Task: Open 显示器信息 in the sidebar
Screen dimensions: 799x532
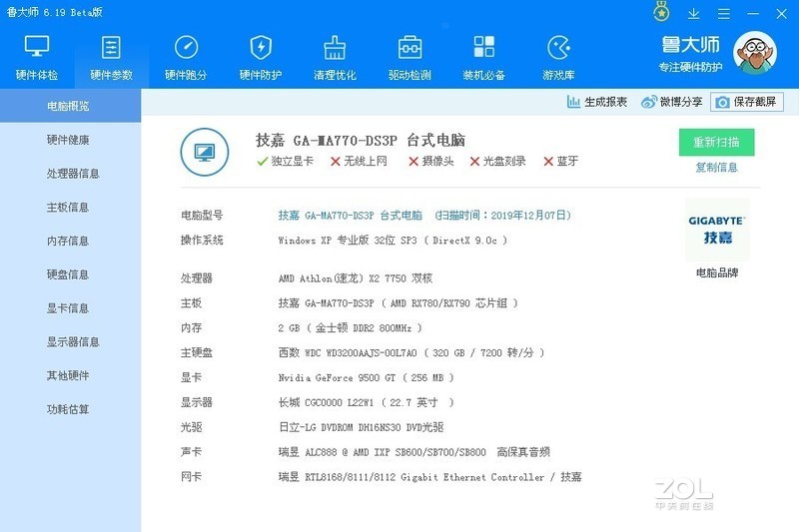Action: click(73, 341)
